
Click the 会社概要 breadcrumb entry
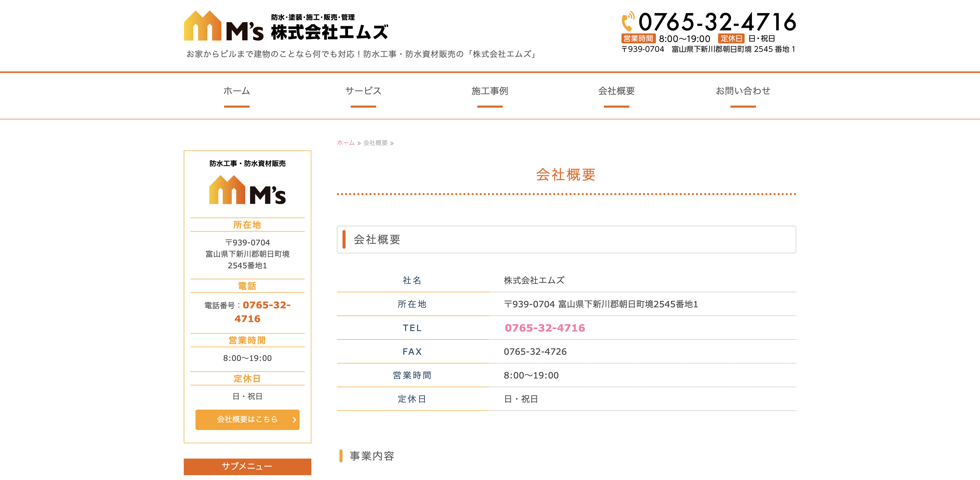point(375,143)
